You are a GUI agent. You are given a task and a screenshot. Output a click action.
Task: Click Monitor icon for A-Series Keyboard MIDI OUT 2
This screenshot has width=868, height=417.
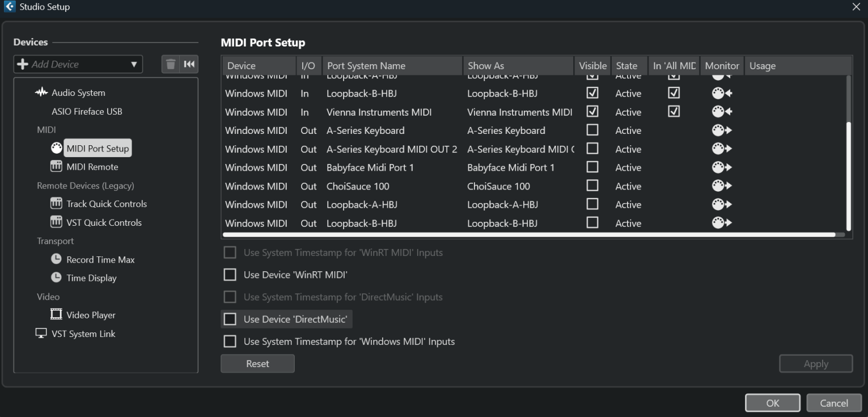pos(722,149)
